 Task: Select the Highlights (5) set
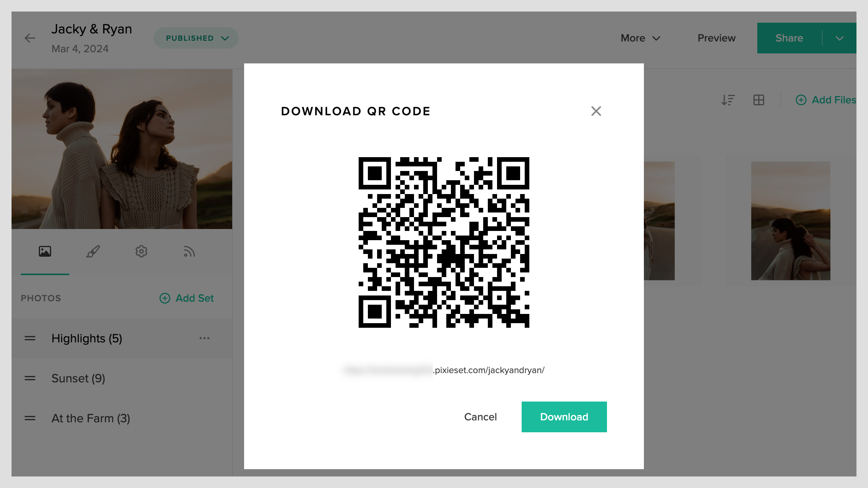pos(122,338)
